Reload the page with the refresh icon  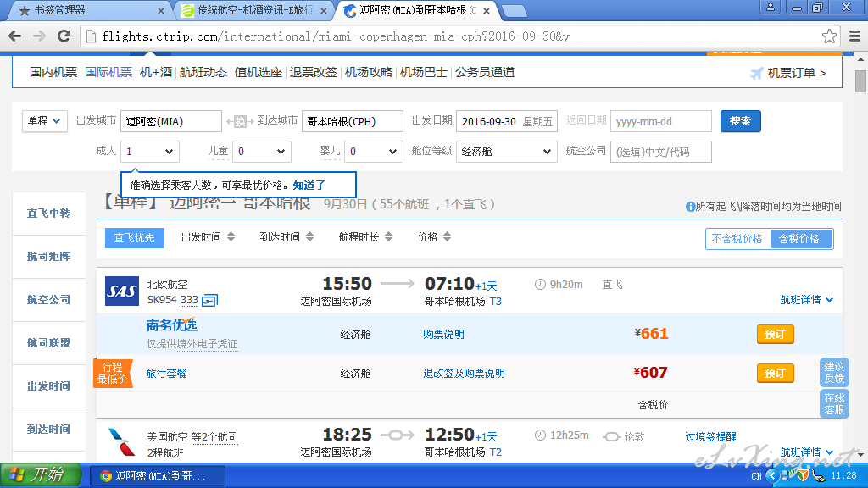coord(64,36)
